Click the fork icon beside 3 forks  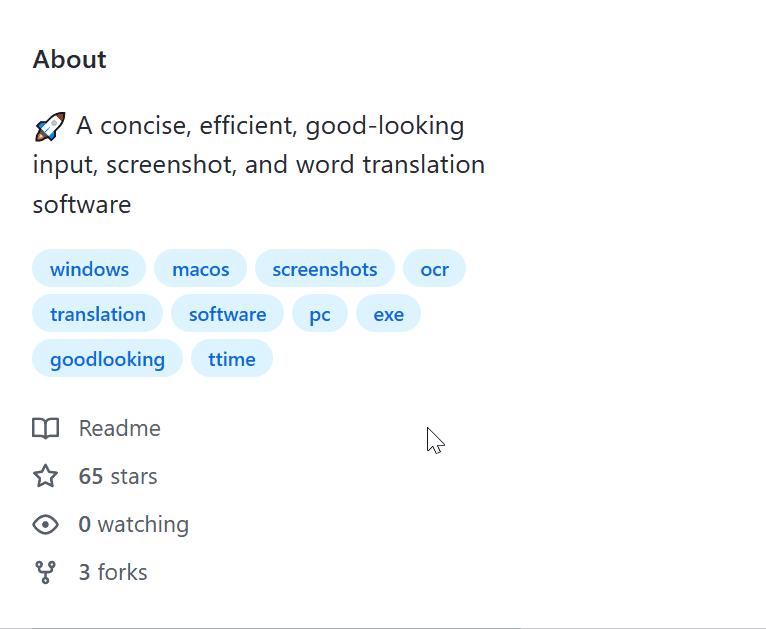click(x=45, y=572)
